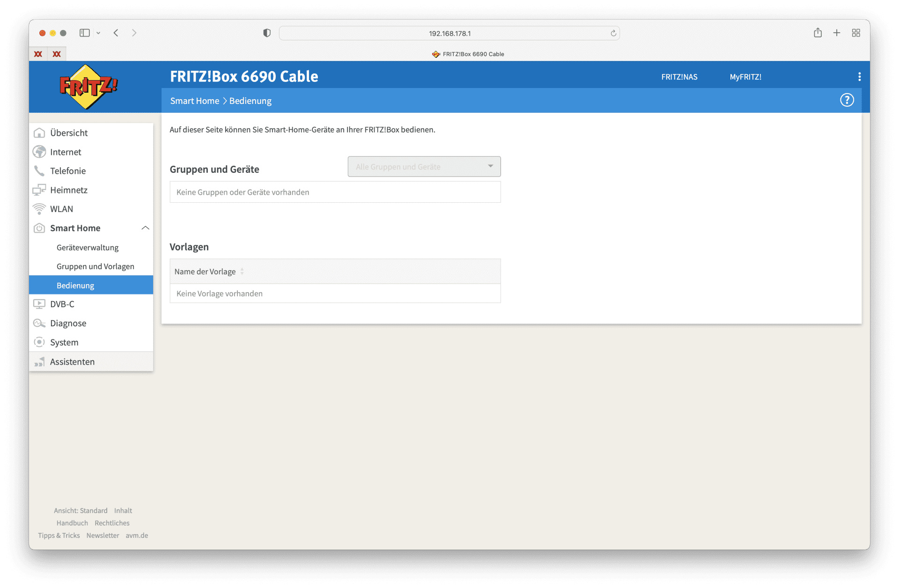The image size is (899, 588).
Task: Open Inhalt footer link
Action: point(123,510)
